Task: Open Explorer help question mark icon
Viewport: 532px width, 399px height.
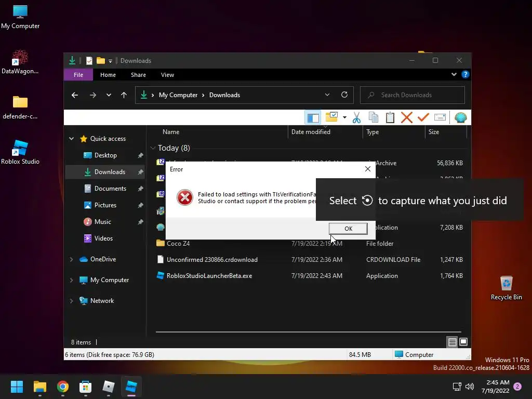Action: [465, 74]
